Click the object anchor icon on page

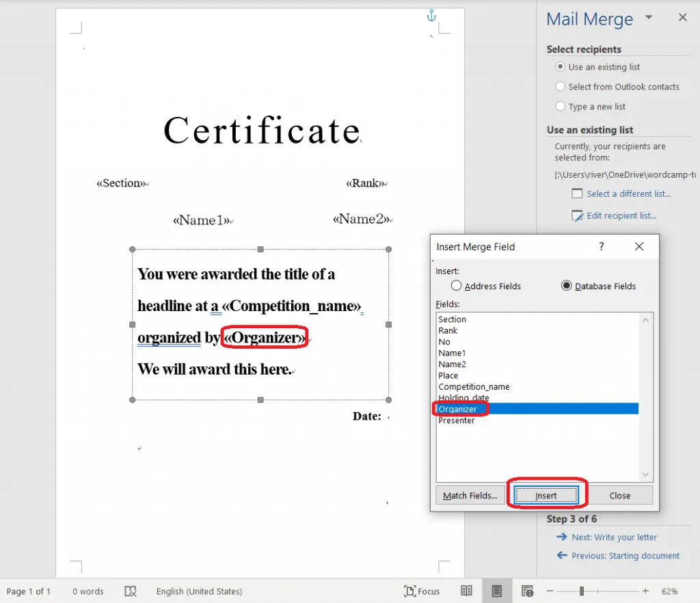point(431,15)
